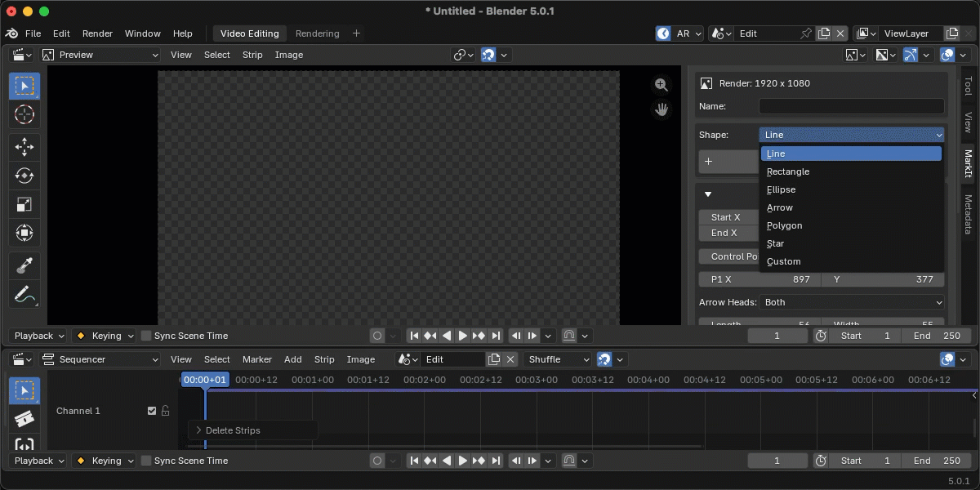The width and height of the screenshot is (980, 490).
Task: Switch to the Rendering workspace tab
Action: pos(318,33)
